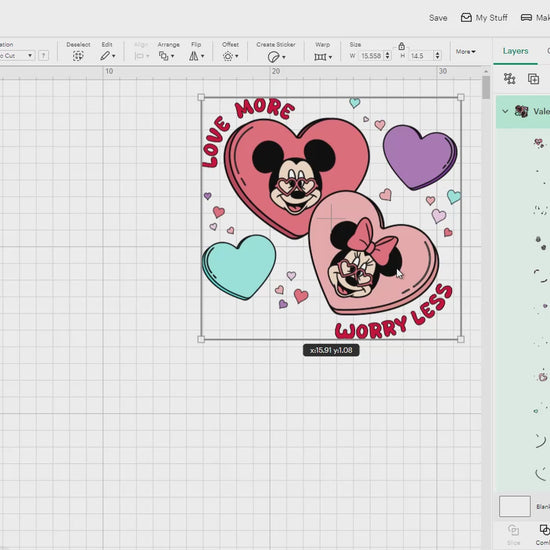Image resolution: width=550 pixels, height=550 pixels.
Task: Click the operation help question mark
Action: point(43,55)
